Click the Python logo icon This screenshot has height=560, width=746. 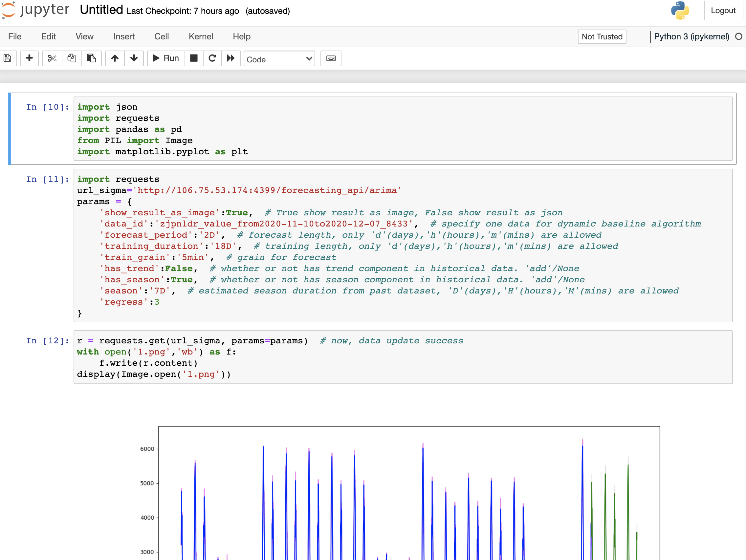pyautogui.click(x=680, y=11)
